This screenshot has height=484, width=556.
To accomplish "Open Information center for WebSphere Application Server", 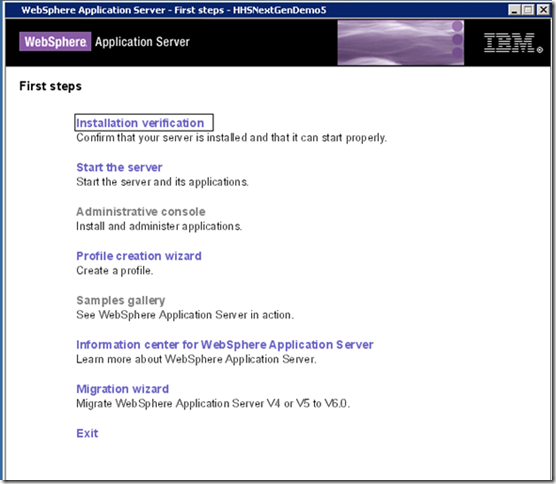I will (224, 344).
